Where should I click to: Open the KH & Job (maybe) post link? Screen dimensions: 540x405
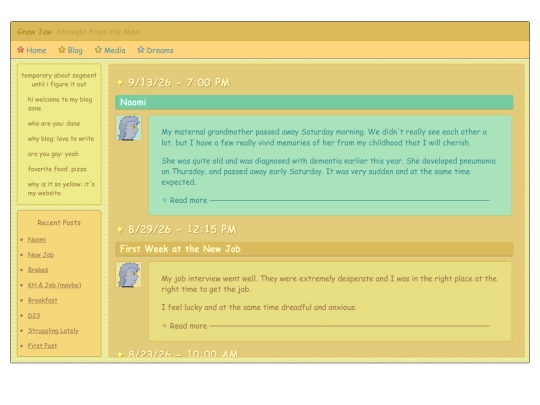[x=54, y=285]
